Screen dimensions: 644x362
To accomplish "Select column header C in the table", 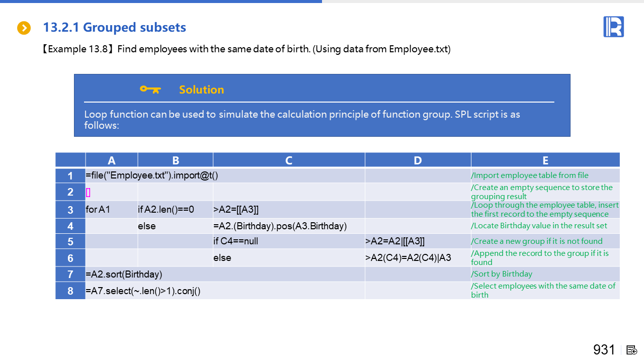I will click(289, 160).
